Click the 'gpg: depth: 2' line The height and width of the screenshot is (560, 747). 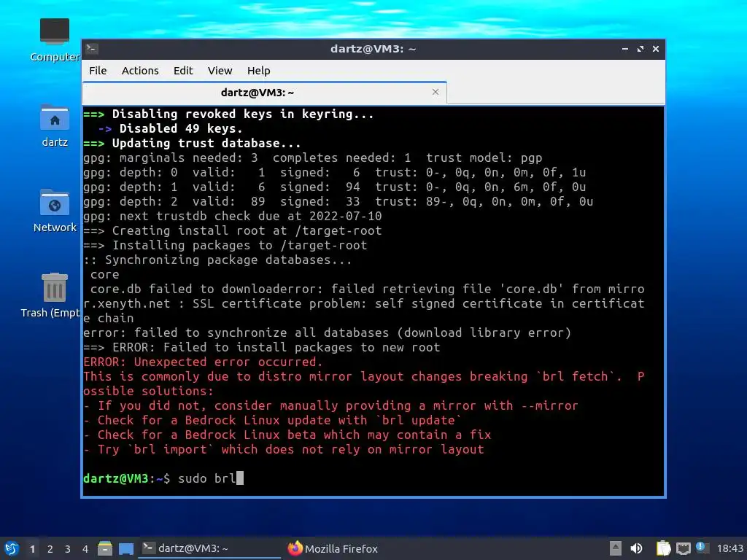tap(338, 201)
